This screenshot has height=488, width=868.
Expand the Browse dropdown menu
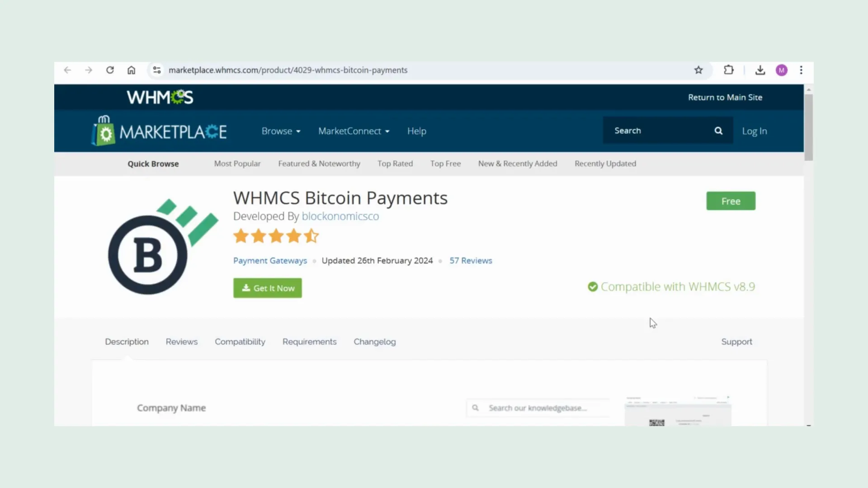[281, 131]
